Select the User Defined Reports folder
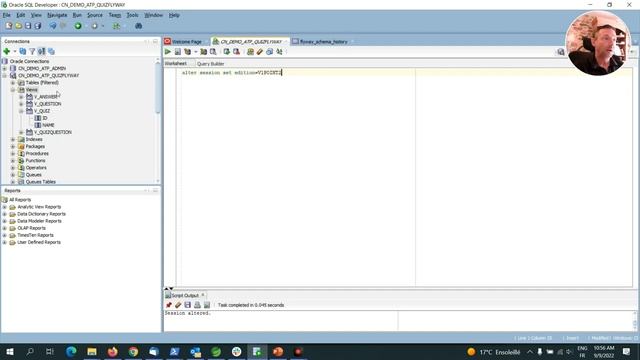Image resolution: width=640 pixels, height=360 pixels. [39, 242]
